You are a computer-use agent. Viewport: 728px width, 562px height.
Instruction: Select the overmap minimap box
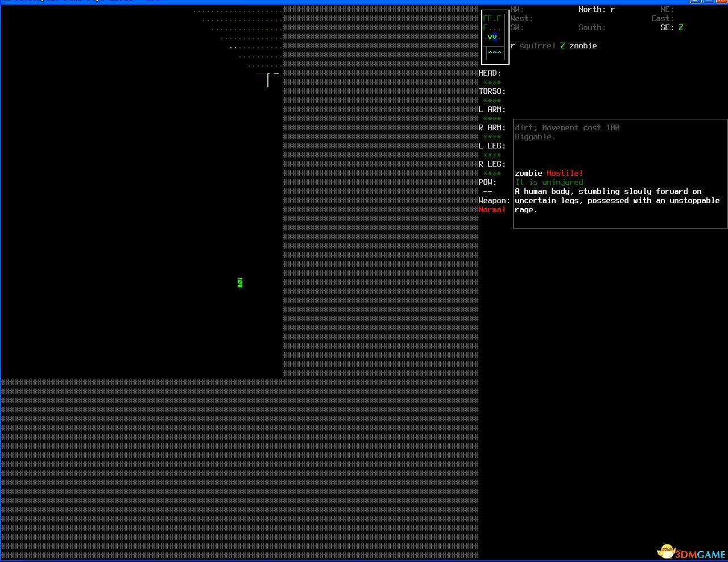495,37
